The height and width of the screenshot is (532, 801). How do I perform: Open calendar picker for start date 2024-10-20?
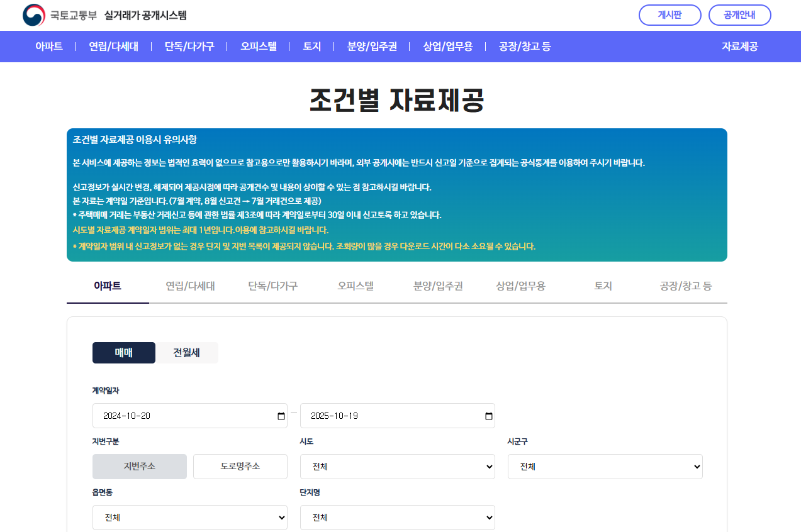coord(281,416)
